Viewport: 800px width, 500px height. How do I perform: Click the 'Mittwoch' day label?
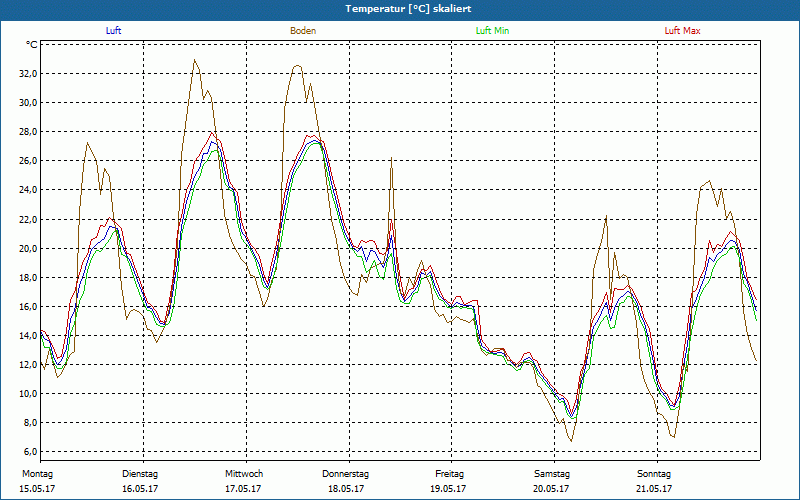point(244,474)
